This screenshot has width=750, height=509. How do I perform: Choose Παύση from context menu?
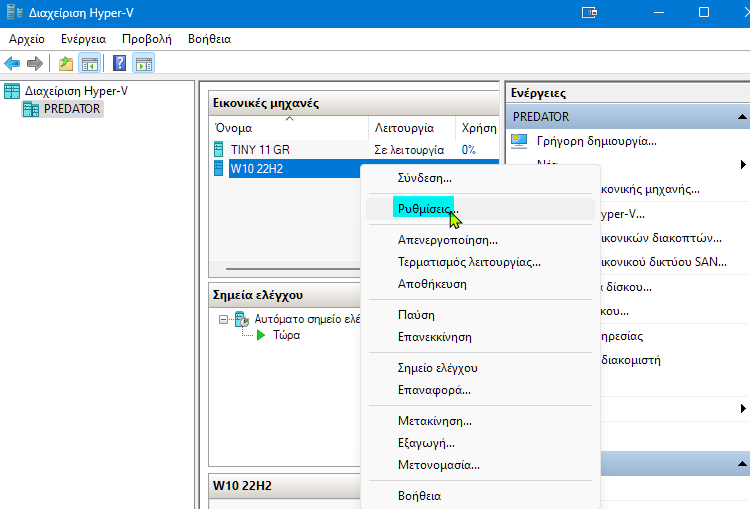480,315
